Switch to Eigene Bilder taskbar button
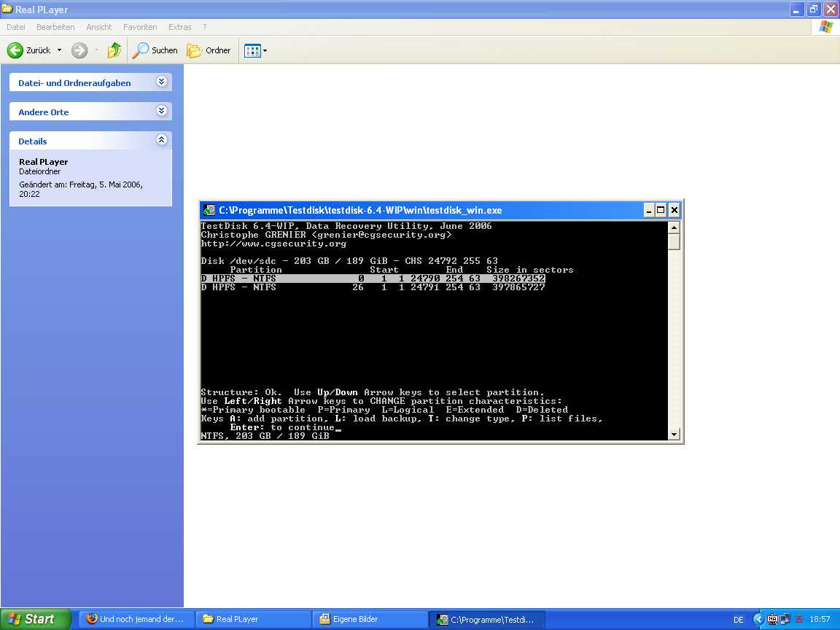 point(370,619)
